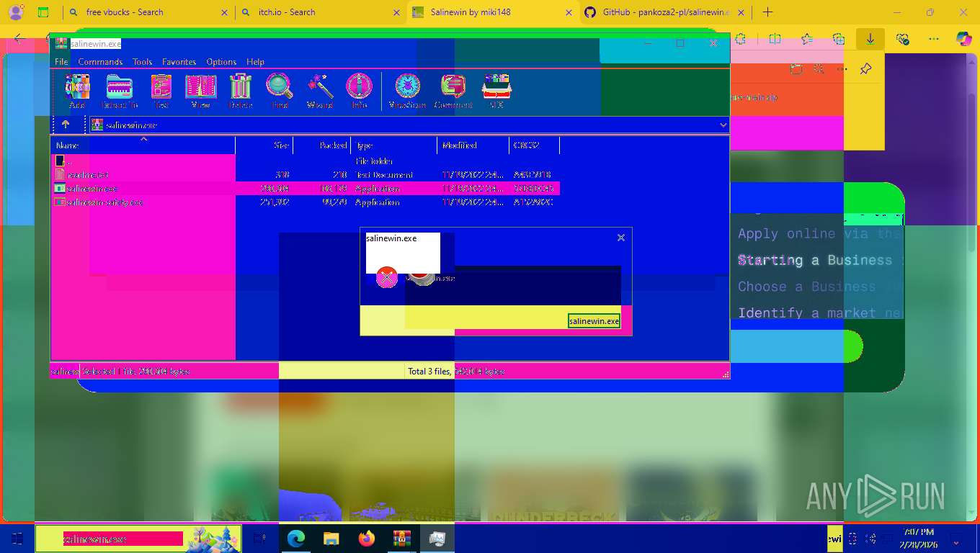Select the salinewin-safety.exe file row
Screen dimensions: 980x553
306,202
